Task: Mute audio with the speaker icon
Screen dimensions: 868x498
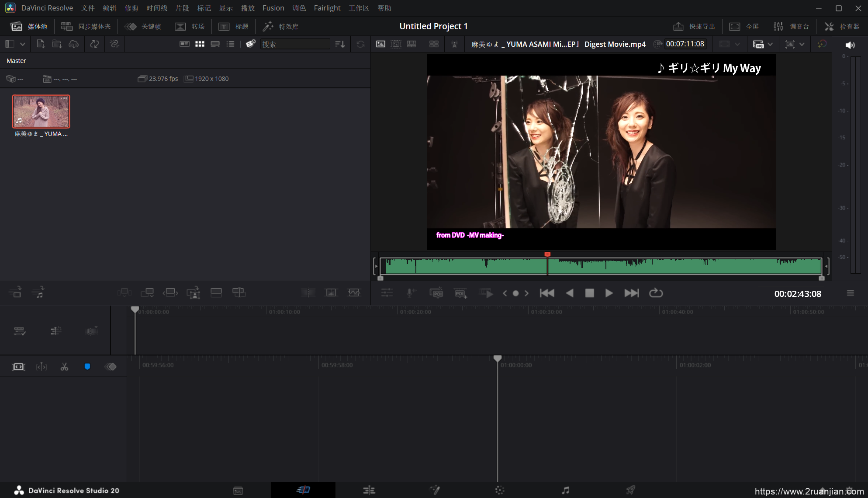Action: coord(850,45)
